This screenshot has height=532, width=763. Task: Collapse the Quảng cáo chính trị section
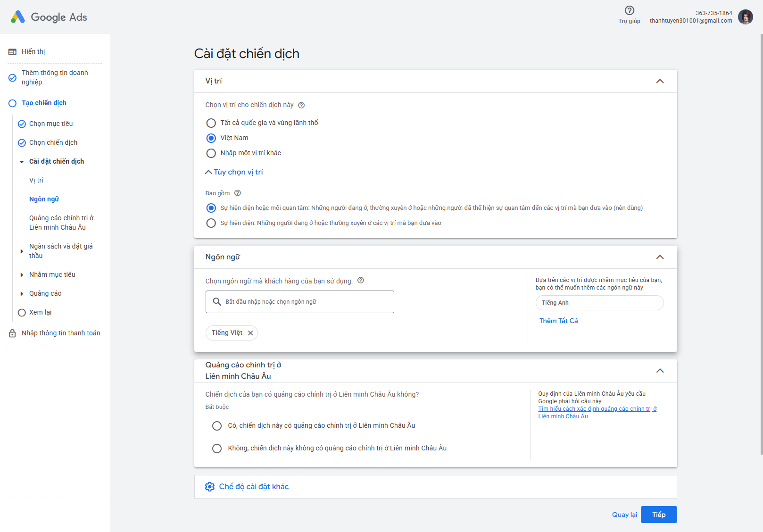[x=660, y=371]
